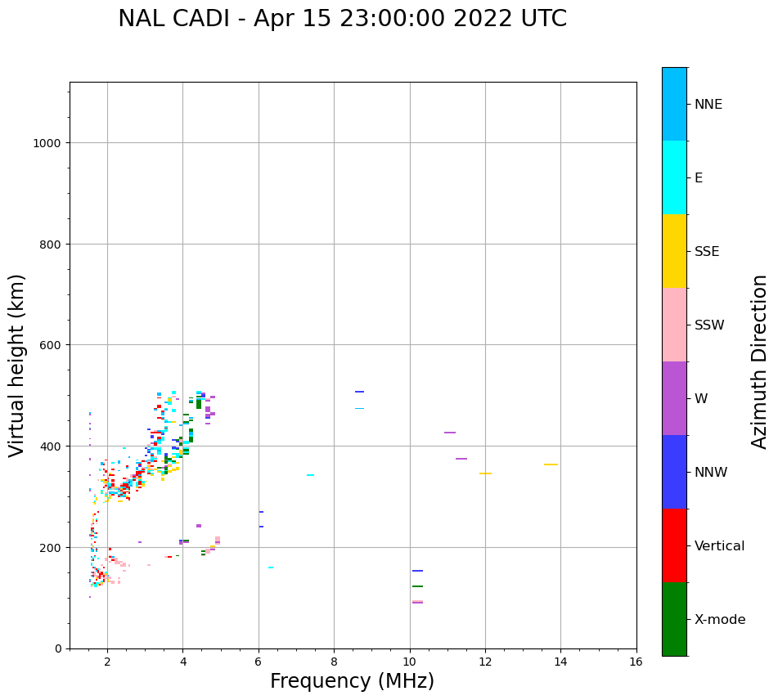778x700 pixels.
Task: Click the NNW blue colorbar segment
Action: (x=674, y=472)
